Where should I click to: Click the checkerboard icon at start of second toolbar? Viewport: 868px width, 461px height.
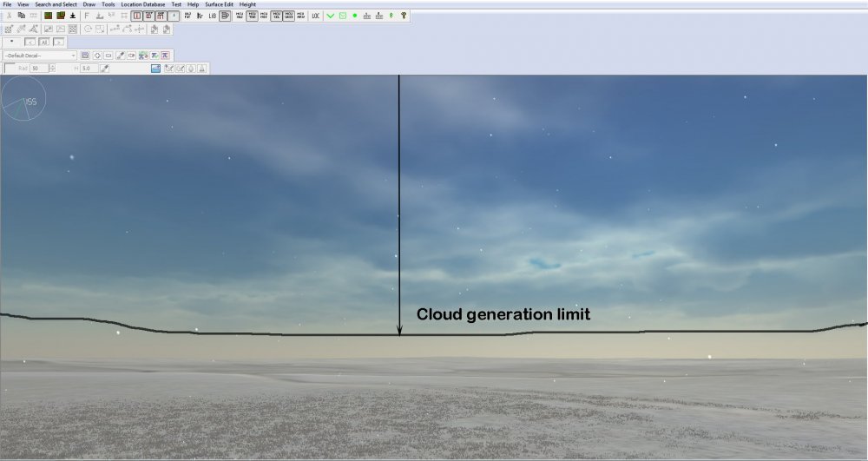tap(9, 29)
